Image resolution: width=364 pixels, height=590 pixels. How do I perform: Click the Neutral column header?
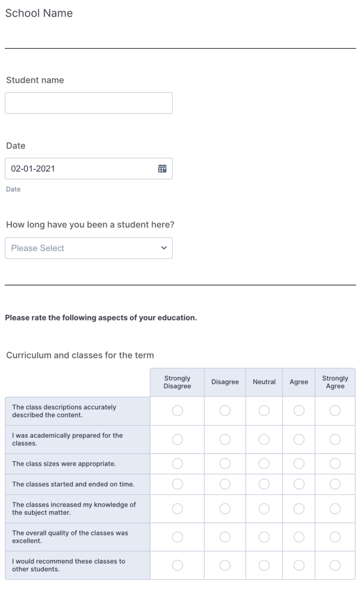[264, 382]
